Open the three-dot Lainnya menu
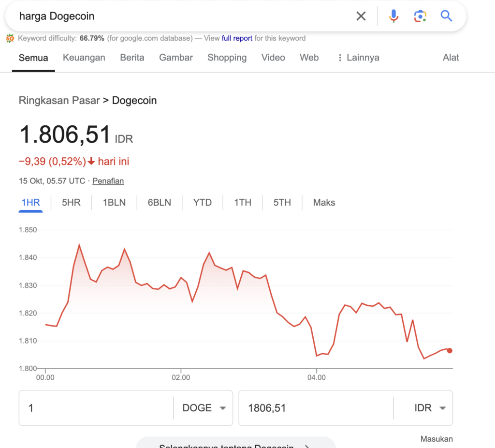This screenshot has width=495, height=448. (358, 58)
